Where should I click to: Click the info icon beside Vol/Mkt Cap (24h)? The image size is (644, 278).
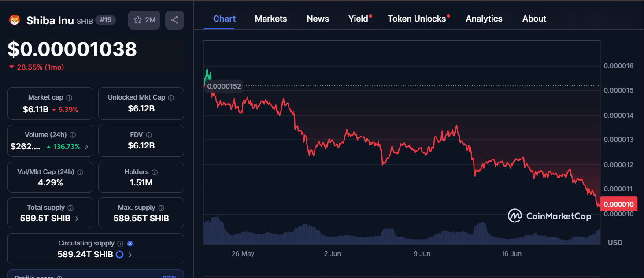pos(80,172)
